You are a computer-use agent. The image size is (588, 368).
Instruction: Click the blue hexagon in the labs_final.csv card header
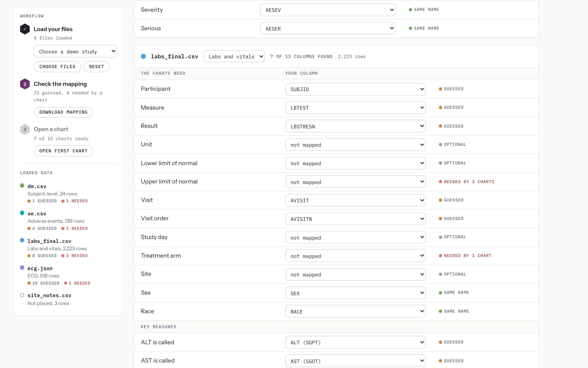[x=143, y=56]
